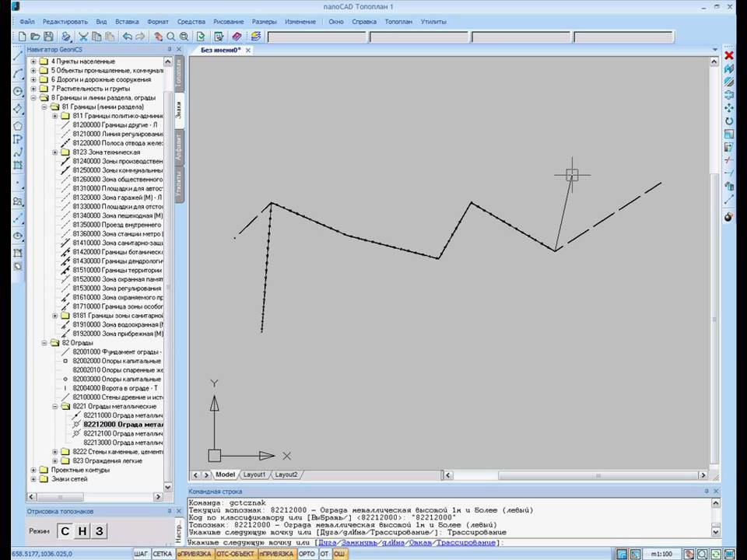
Task: Click the navigator tree horizontal scrollbar right arrow
Action: click(158, 497)
